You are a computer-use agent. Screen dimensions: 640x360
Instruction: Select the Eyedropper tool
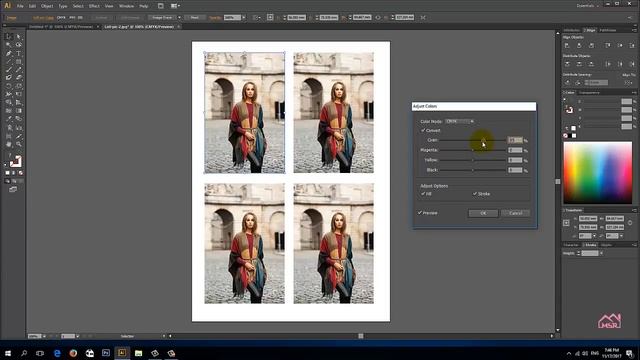(9, 119)
